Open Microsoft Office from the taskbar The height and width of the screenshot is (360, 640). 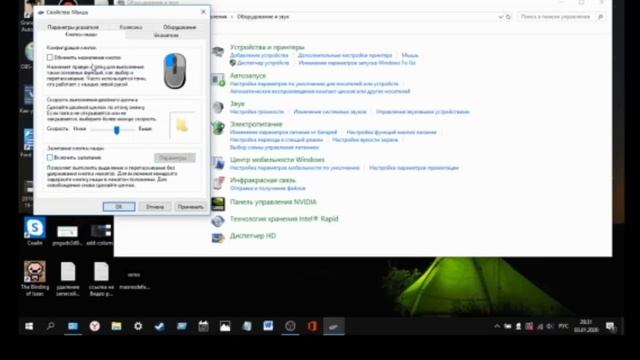pos(312,326)
